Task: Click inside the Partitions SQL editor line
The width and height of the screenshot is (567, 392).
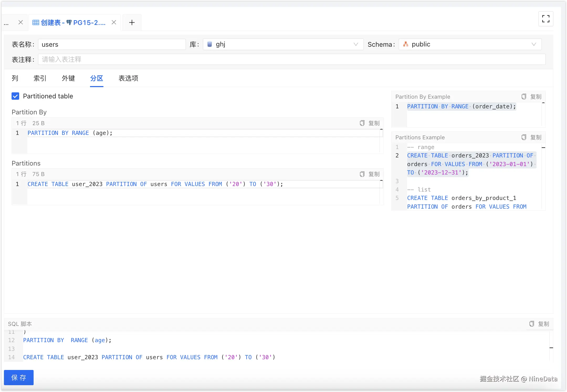Action: [x=184, y=184]
